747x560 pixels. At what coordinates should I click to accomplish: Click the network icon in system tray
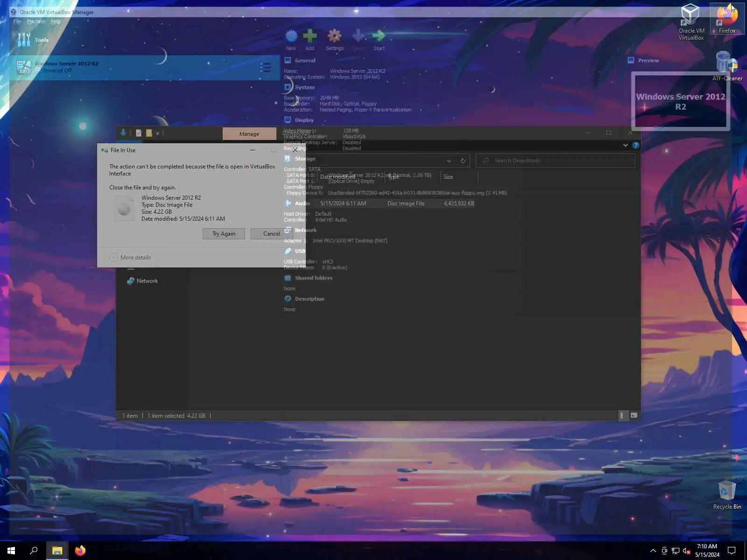(675, 551)
